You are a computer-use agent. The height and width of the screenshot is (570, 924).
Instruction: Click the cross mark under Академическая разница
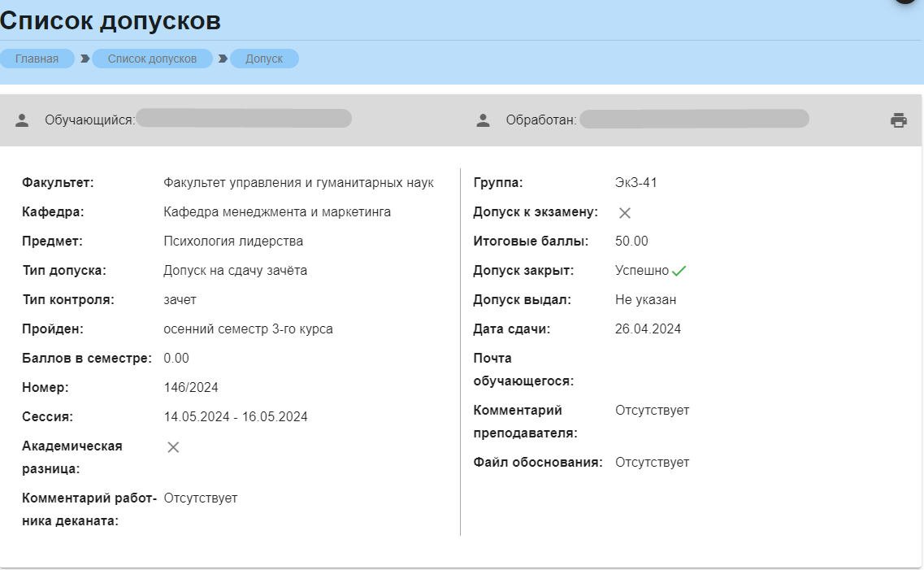pos(173,447)
